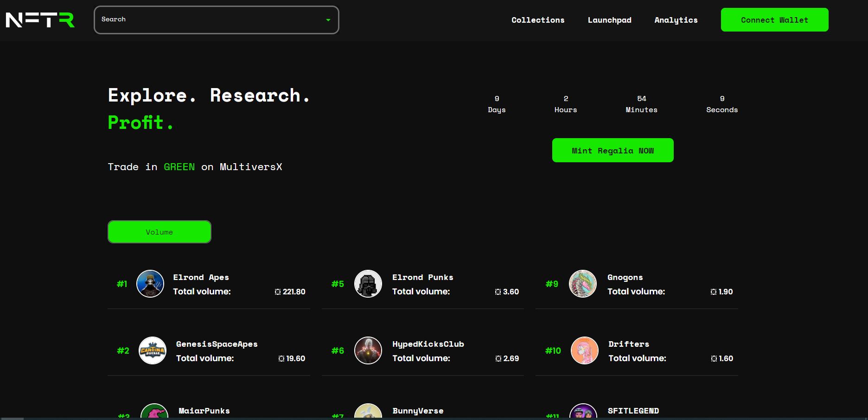
Task: Open the Gnogons collection name
Action: (625, 277)
